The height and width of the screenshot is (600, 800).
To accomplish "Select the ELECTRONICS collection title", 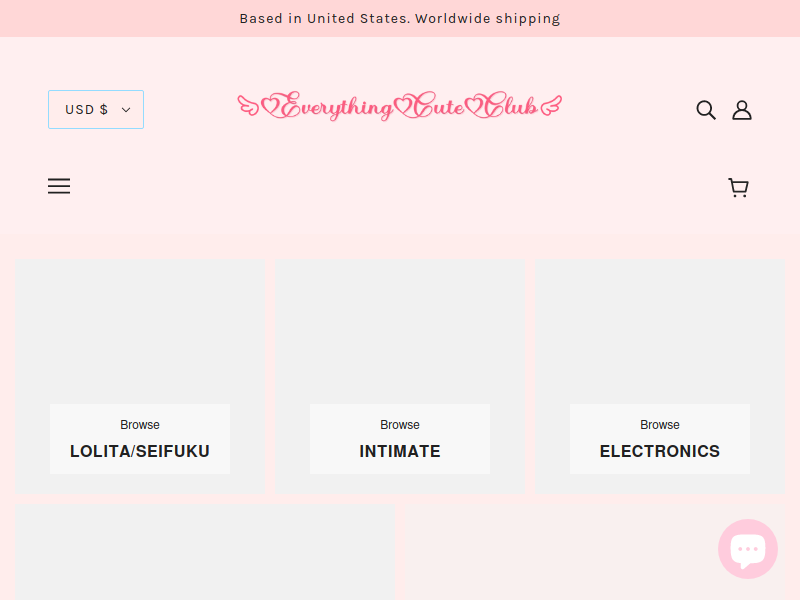I will (660, 451).
